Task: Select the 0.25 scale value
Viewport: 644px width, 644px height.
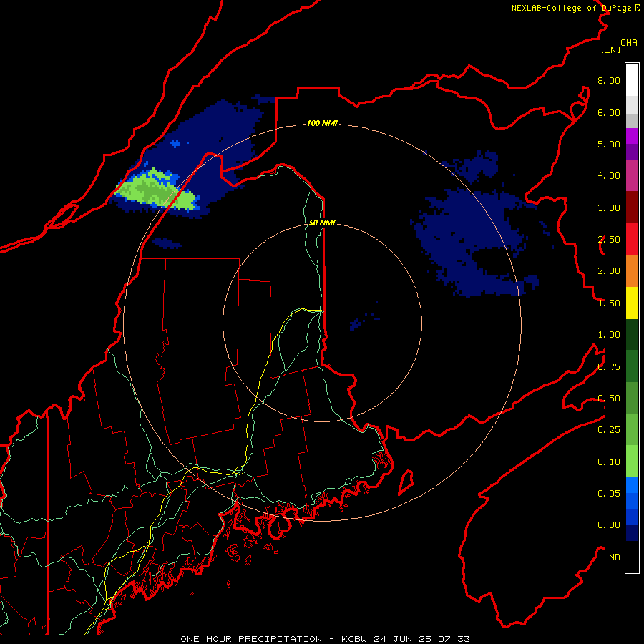Action: tap(609, 430)
